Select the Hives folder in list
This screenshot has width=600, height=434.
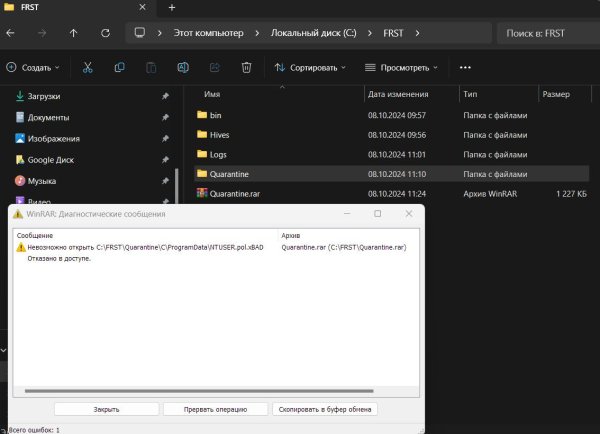click(x=220, y=135)
